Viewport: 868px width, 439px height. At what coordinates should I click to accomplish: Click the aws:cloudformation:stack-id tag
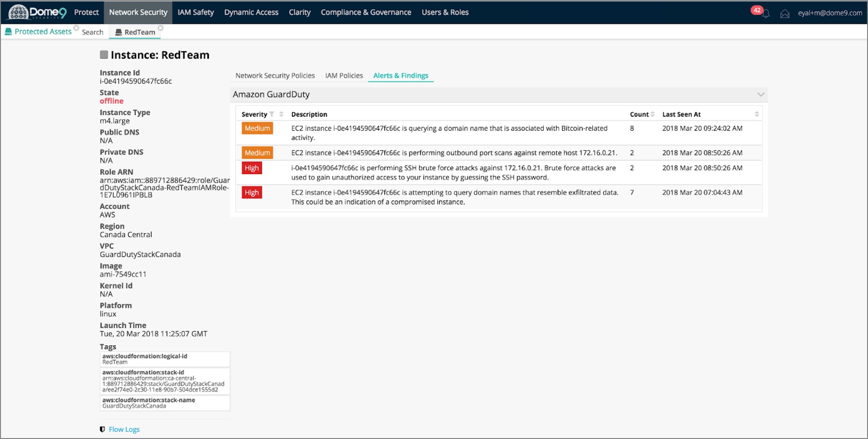click(x=165, y=381)
